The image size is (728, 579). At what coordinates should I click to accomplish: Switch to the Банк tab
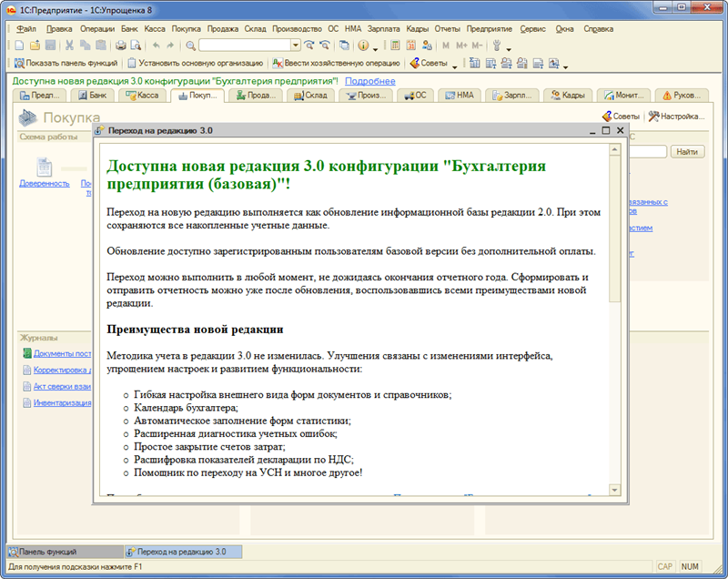(94, 95)
